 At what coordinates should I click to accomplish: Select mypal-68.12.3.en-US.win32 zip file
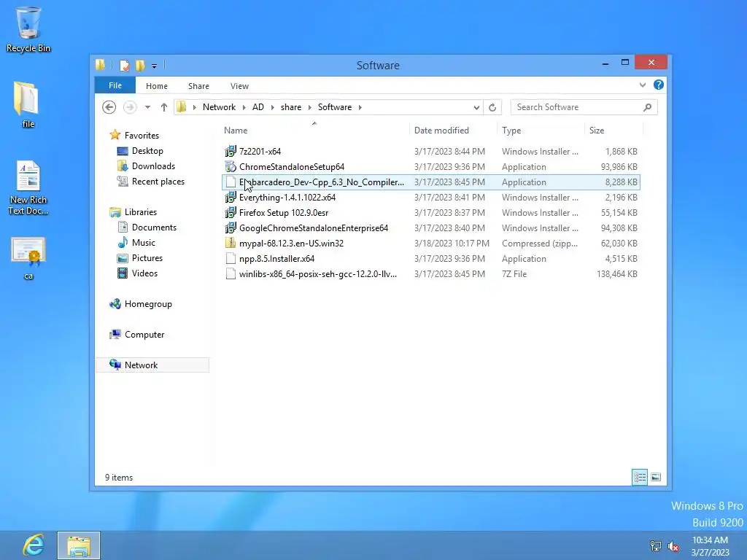coord(431,244)
